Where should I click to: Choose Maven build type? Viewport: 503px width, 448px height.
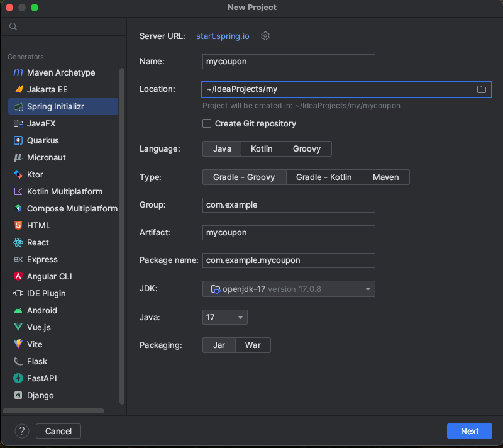385,177
